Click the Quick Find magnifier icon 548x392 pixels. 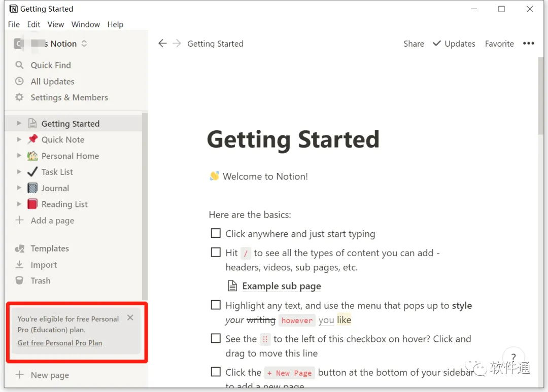point(20,65)
